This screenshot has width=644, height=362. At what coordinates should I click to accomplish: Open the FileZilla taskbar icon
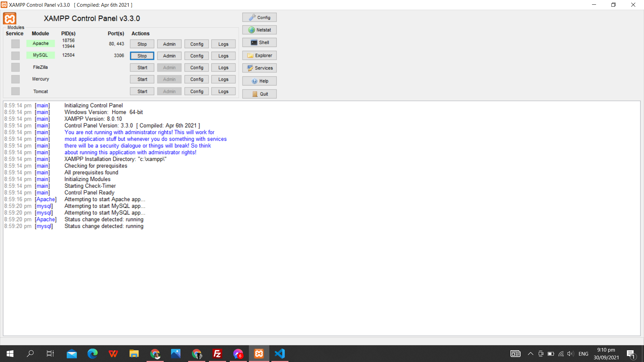tap(217, 354)
